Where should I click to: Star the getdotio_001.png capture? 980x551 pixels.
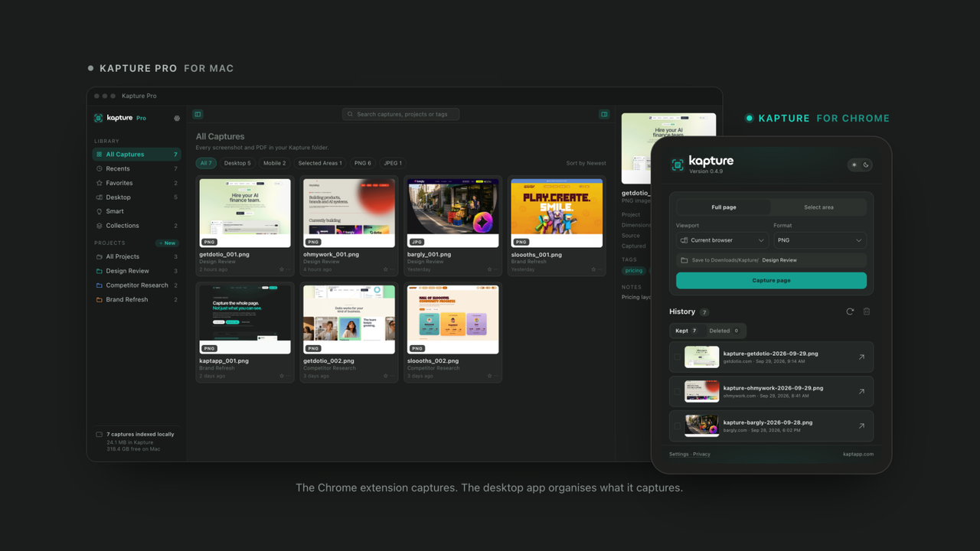(x=281, y=269)
